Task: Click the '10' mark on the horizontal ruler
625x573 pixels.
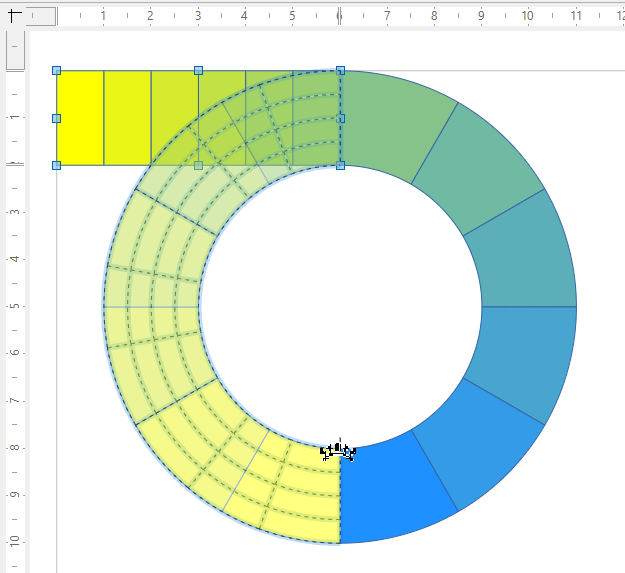Action: coord(528,16)
